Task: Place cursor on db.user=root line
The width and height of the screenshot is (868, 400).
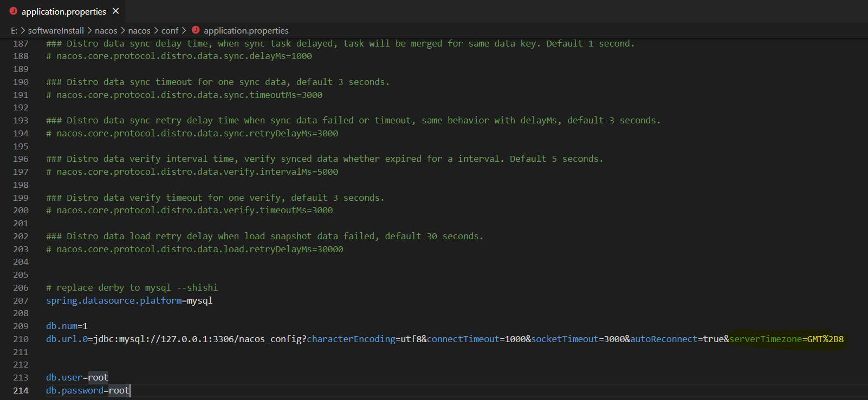Action: 77,378
